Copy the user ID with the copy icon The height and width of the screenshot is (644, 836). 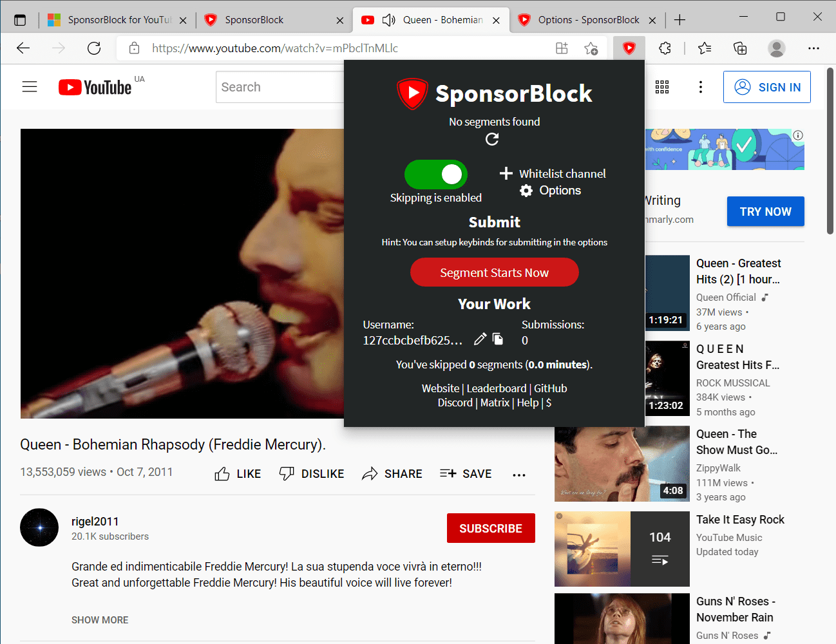click(x=498, y=339)
